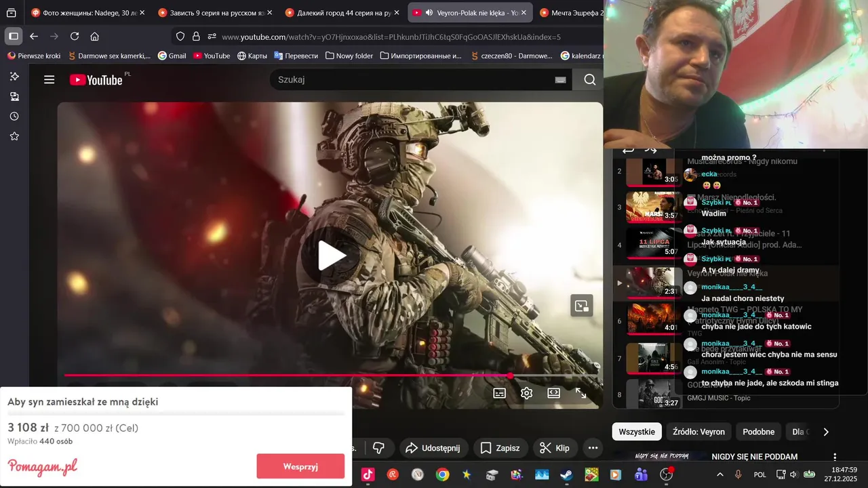View site security via the padlock icon
This screenshot has height=488, width=868.
(196, 37)
